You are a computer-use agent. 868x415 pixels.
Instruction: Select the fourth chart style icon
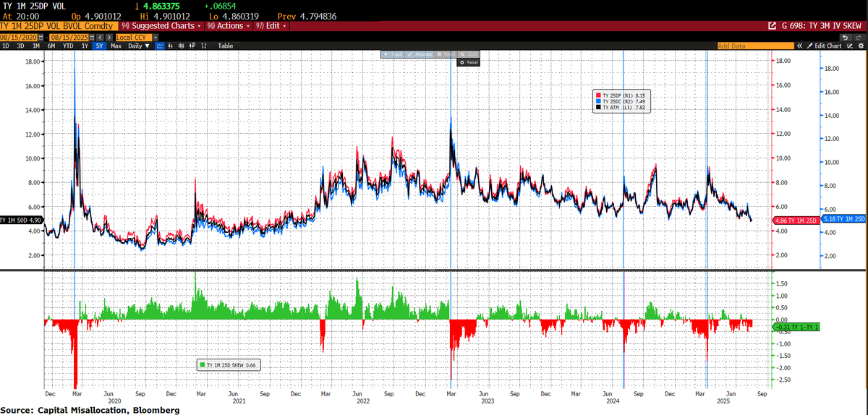coord(192,46)
